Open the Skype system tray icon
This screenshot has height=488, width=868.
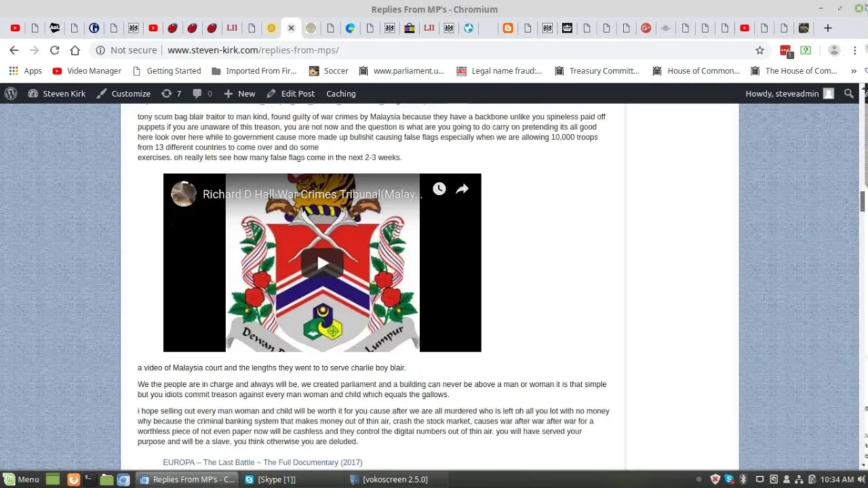coord(729,479)
